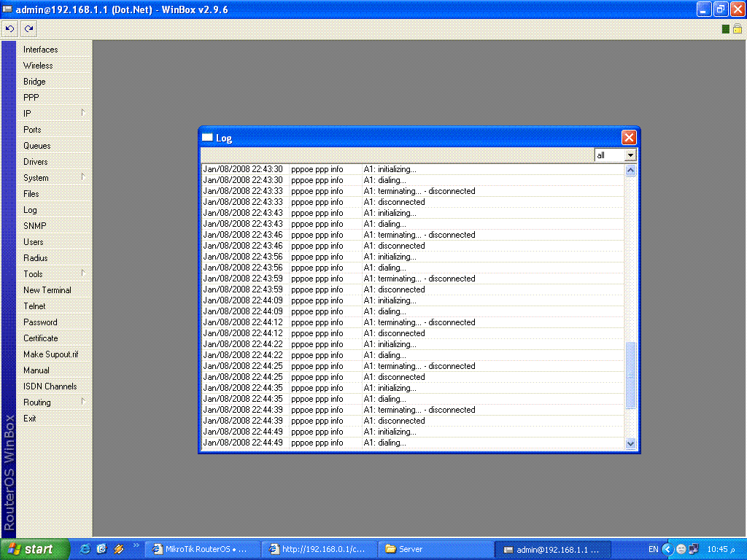Expand the Quick Launch overflow chevron

point(136,545)
